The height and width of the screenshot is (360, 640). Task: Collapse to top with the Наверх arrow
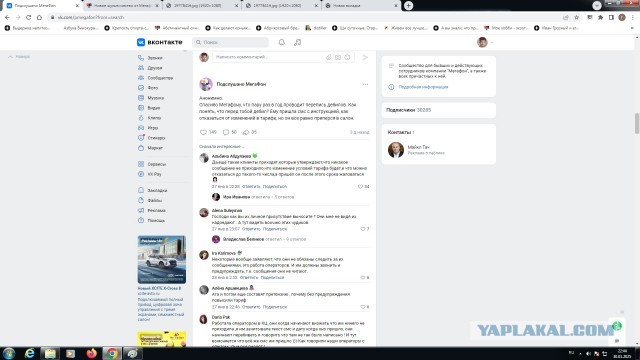pos(19,57)
